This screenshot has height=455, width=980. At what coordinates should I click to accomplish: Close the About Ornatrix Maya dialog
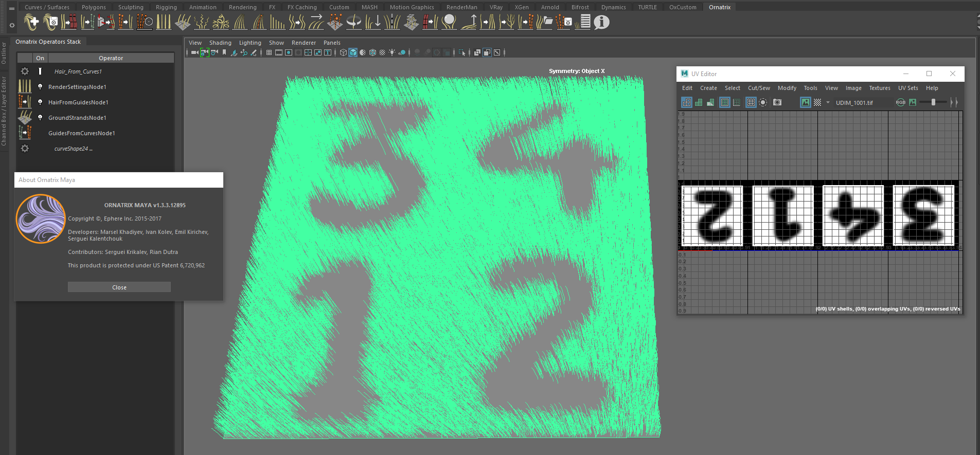tap(119, 287)
